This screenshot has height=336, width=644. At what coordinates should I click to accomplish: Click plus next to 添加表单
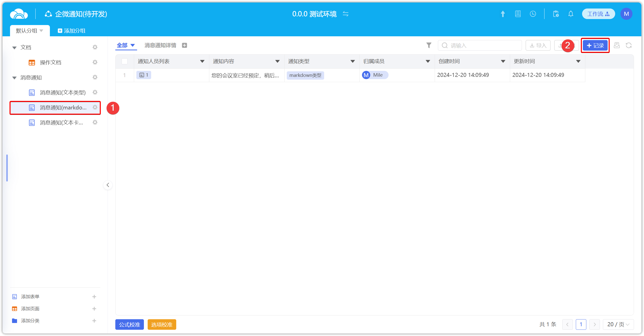click(94, 297)
